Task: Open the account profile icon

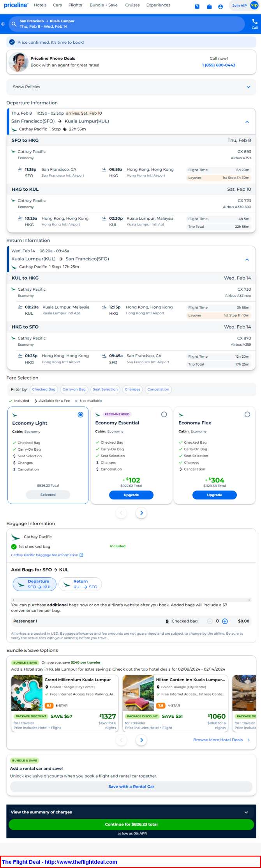Action: (220, 7)
